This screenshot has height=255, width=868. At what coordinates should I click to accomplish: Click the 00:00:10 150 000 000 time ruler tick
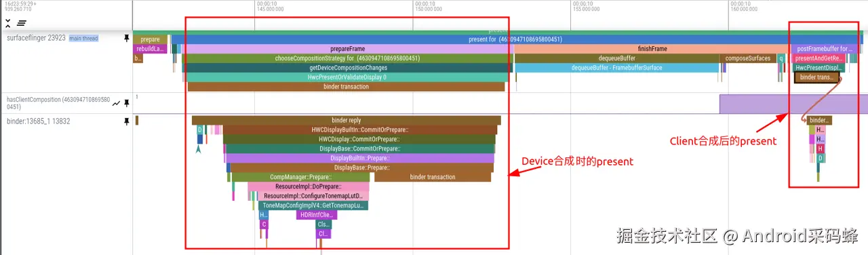pyautogui.click(x=428, y=7)
